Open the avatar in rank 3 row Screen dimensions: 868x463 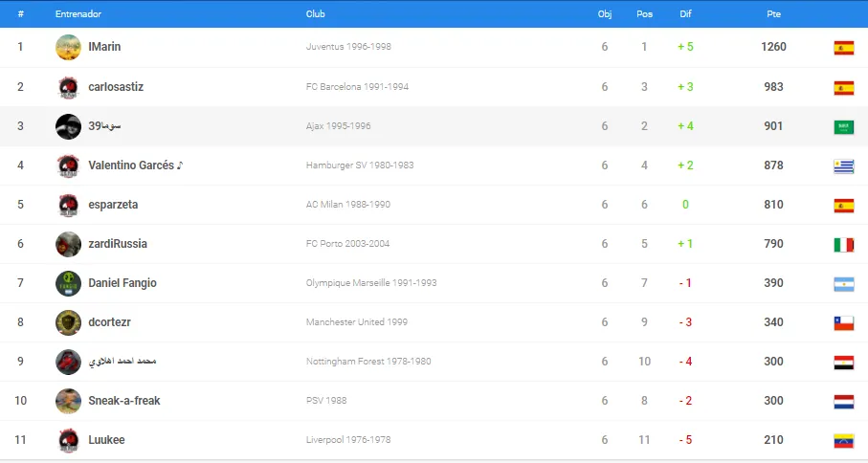tap(68, 126)
